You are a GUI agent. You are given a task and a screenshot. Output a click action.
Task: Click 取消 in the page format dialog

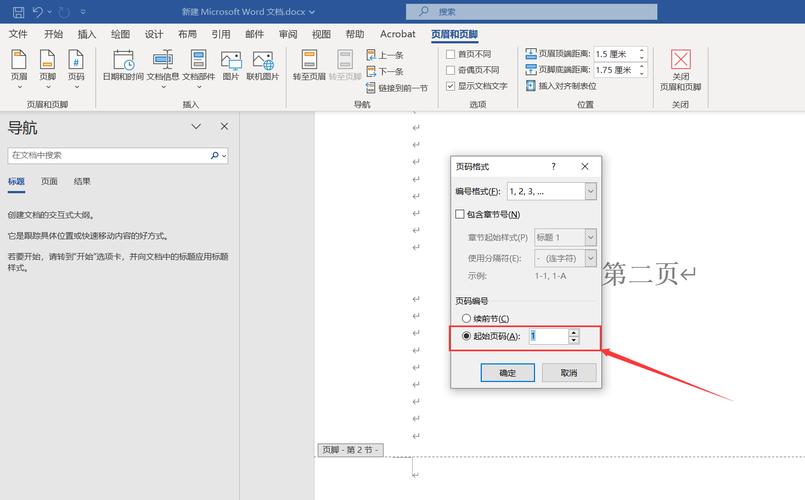(569, 373)
